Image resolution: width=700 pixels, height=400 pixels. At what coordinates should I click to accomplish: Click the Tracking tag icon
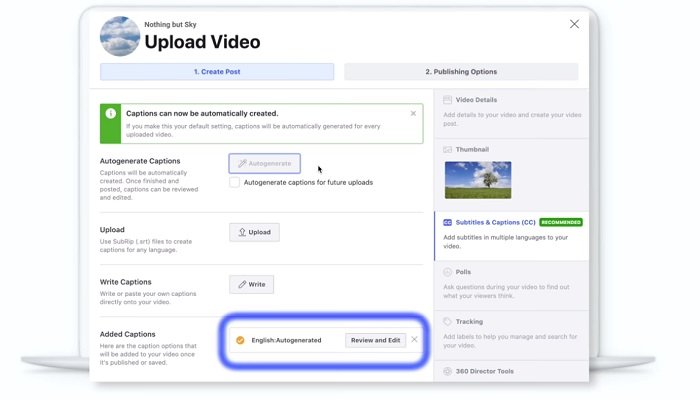click(x=447, y=322)
